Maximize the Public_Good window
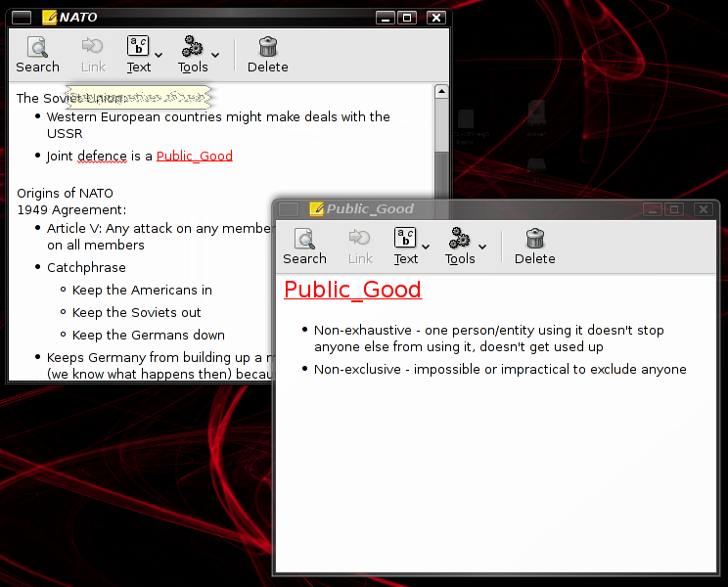This screenshot has height=587, width=728. (674, 209)
